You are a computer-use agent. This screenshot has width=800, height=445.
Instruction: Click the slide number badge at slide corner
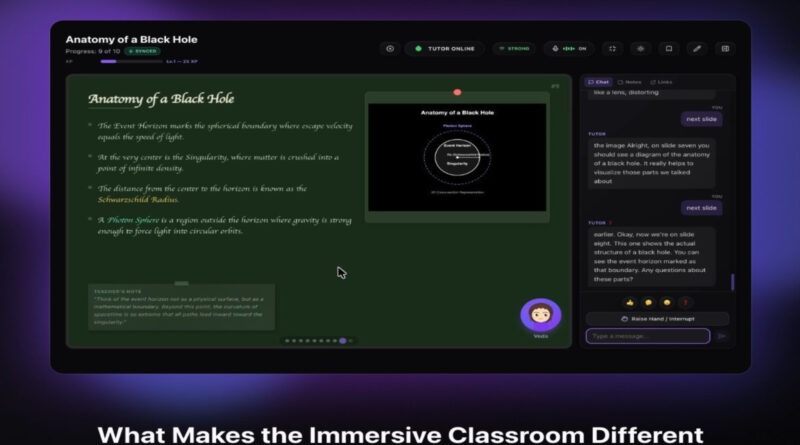tap(555, 86)
